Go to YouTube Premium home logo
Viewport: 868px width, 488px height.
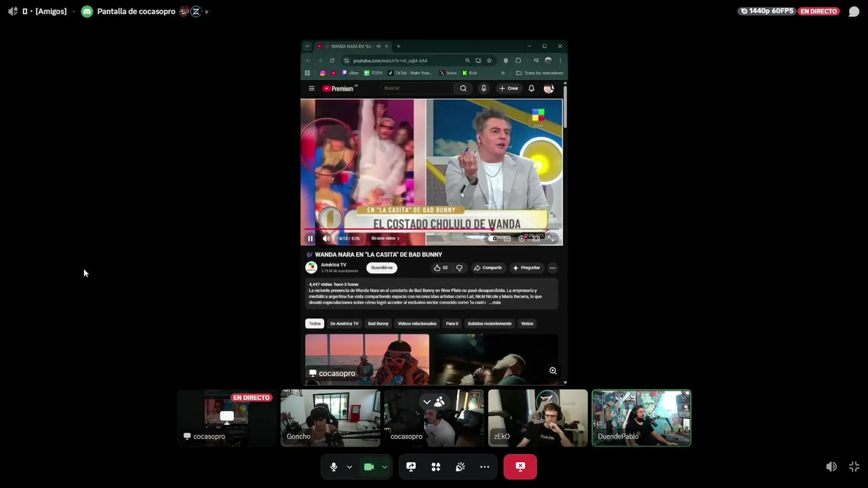point(339,88)
